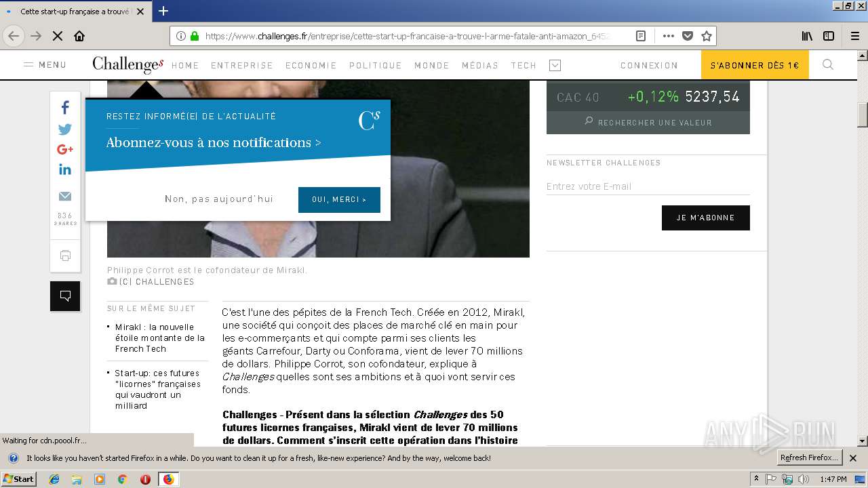
Task: Open Chrome from the taskbar
Action: click(x=122, y=479)
